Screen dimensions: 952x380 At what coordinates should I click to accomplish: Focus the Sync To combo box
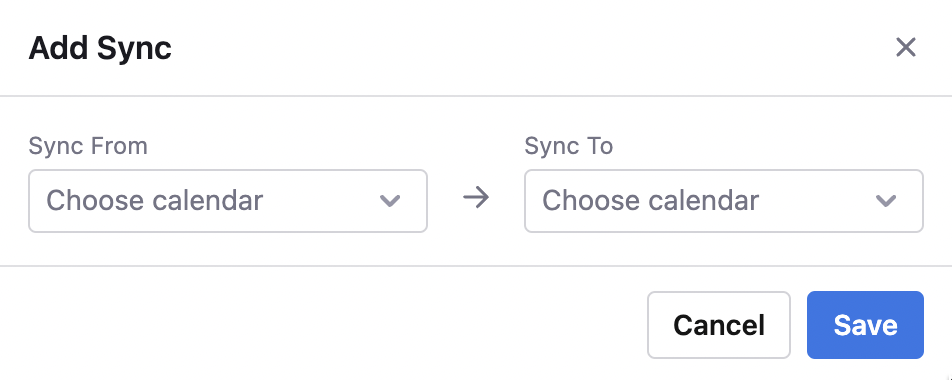(x=724, y=201)
